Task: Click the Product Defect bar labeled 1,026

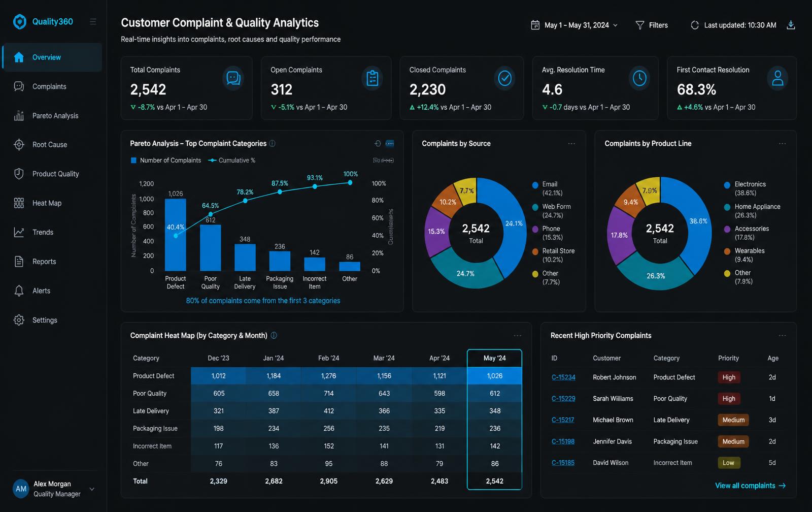Action: 176,235
